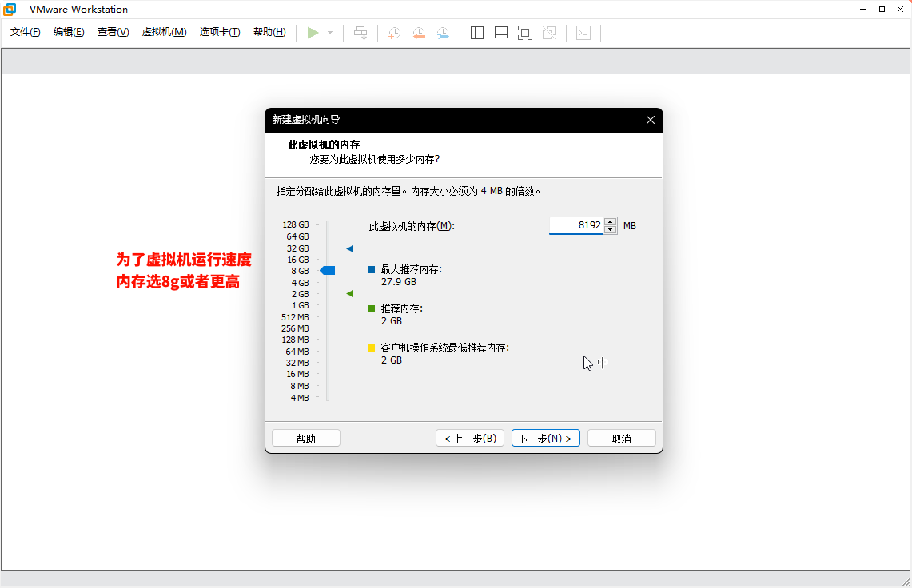Toggle the thumbnail bar layout icon
Viewport: 912px width, 588px height.
click(501, 33)
